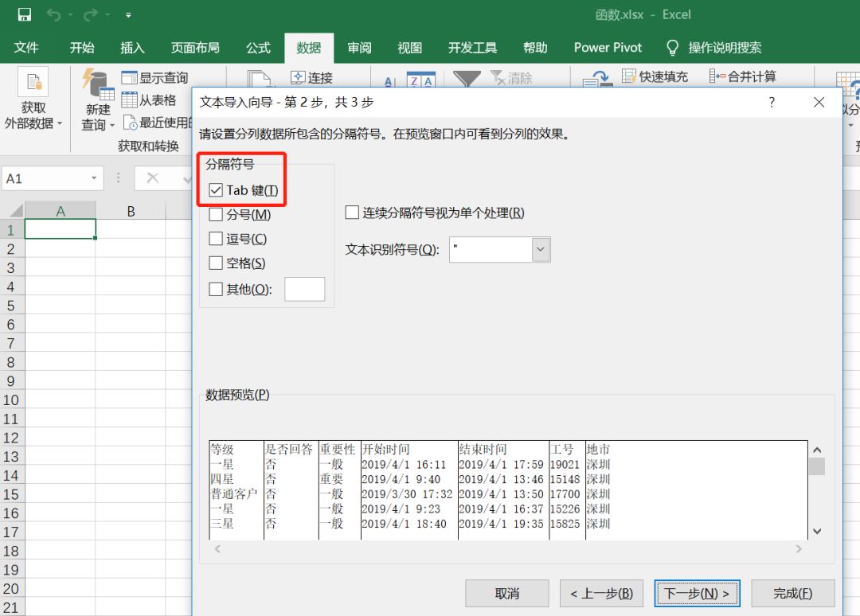Screen dimensions: 860x616
Task: Open Customize Quick Access Toolbar dropdown
Action: click(127, 15)
